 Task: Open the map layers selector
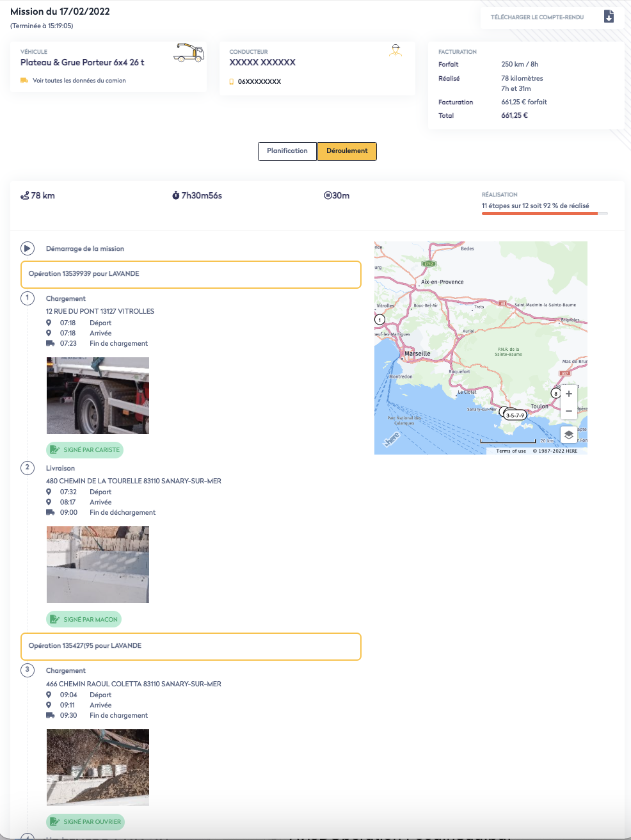click(x=568, y=435)
